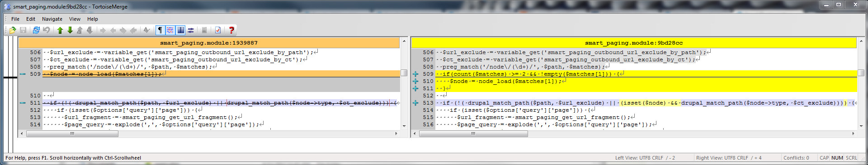
Task: Open the Edit menu
Action: (x=31, y=19)
